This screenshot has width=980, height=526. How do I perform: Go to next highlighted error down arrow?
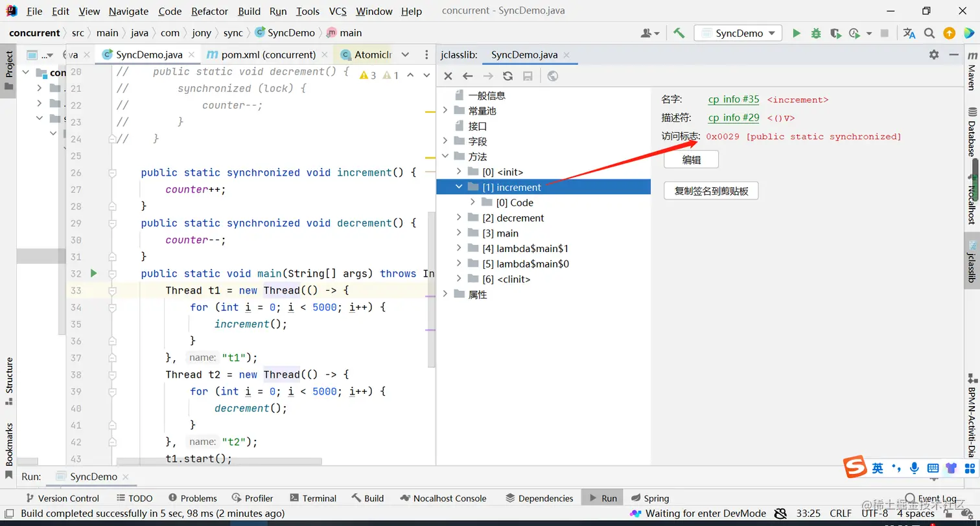coord(426,75)
